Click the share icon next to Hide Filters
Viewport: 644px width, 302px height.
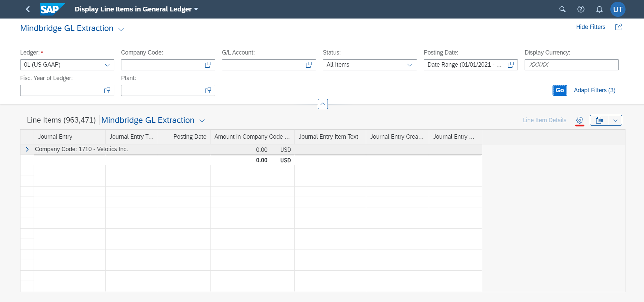point(618,27)
